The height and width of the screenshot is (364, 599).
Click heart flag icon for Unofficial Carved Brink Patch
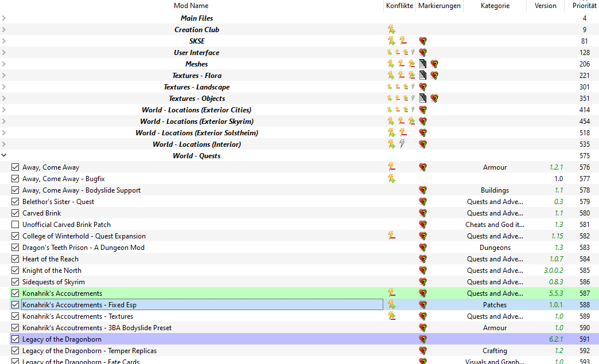(423, 224)
